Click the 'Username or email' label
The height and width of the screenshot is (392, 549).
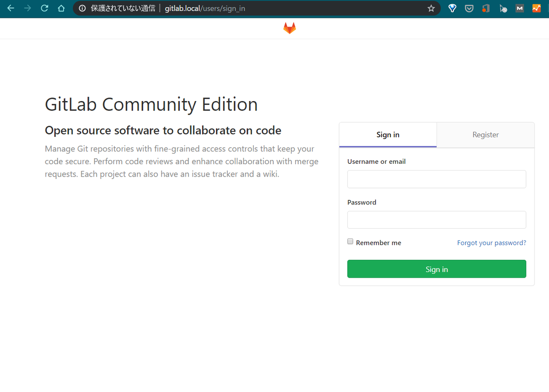click(377, 161)
